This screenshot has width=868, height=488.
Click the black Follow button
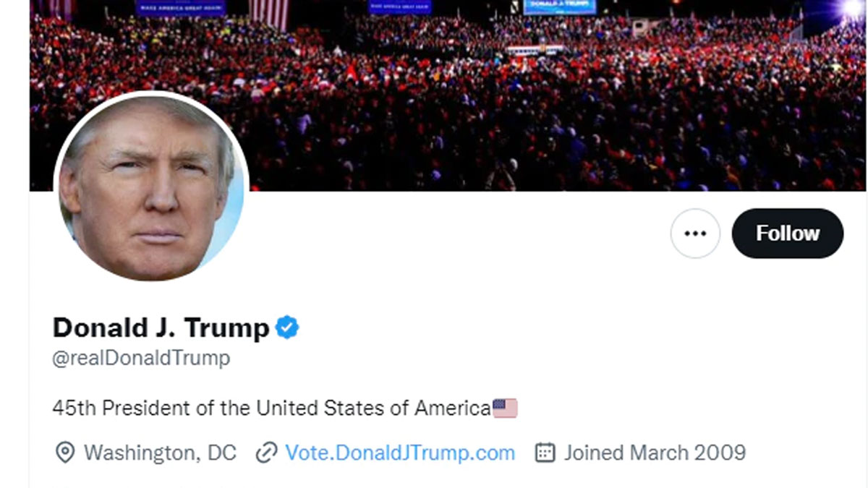pyautogui.click(x=787, y=234)
